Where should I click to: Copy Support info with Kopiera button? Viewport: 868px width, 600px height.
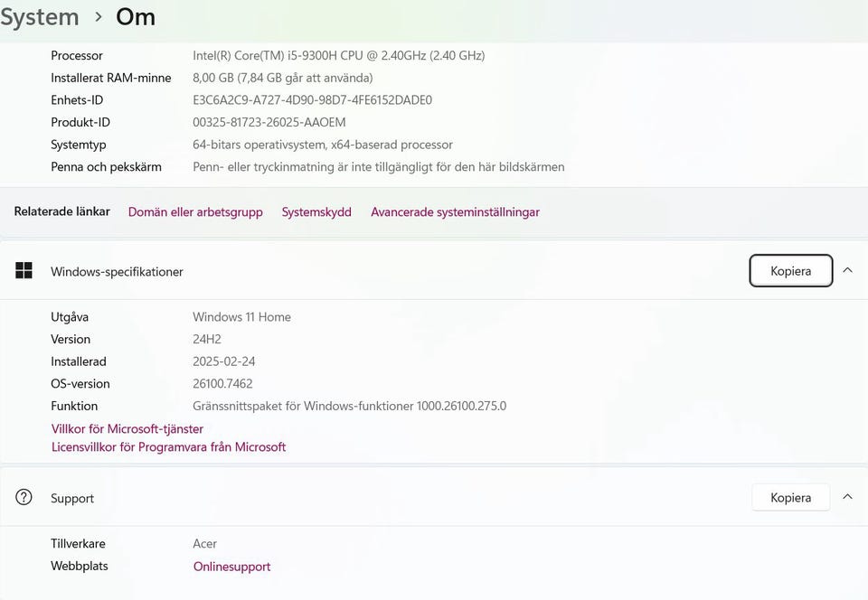click(x=790, y=498)
